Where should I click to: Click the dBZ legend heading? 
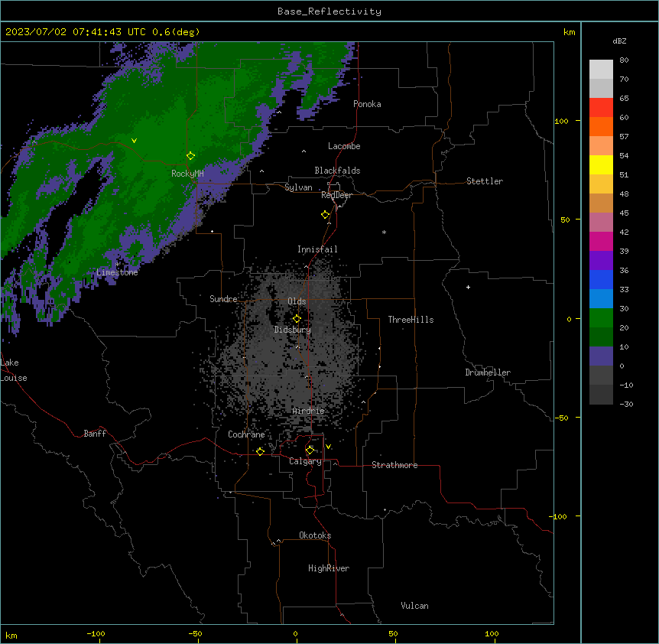point(619,41)
